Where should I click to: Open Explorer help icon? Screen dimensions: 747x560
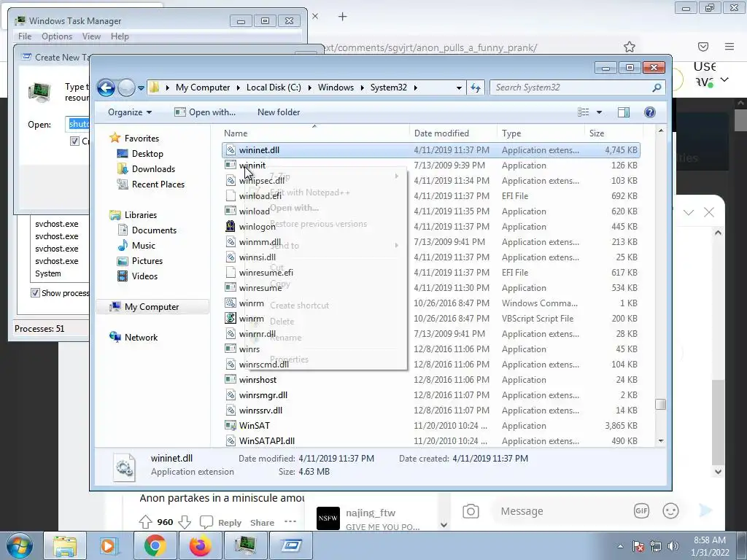tap(649, 112)
